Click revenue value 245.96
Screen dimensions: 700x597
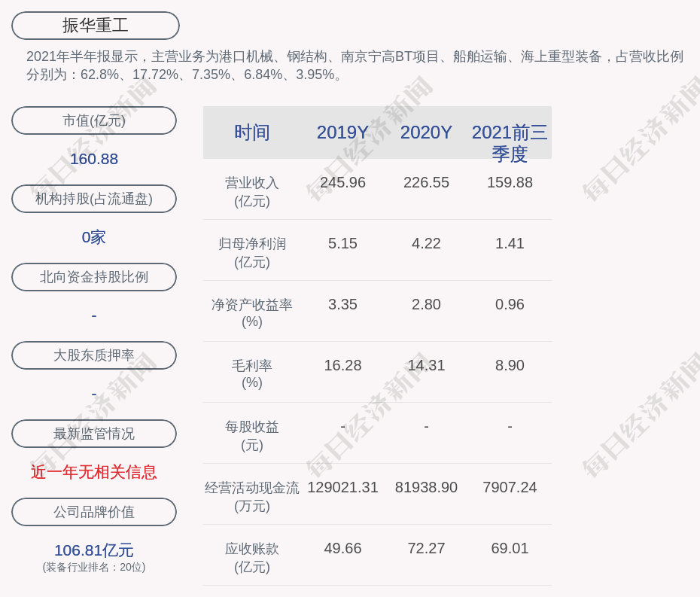tap(343, 182)
